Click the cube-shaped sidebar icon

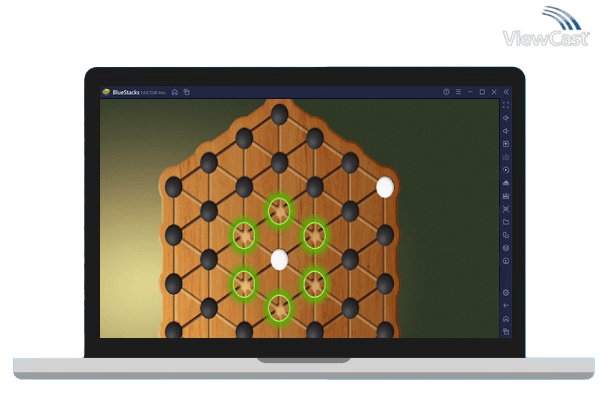(506, 248)
